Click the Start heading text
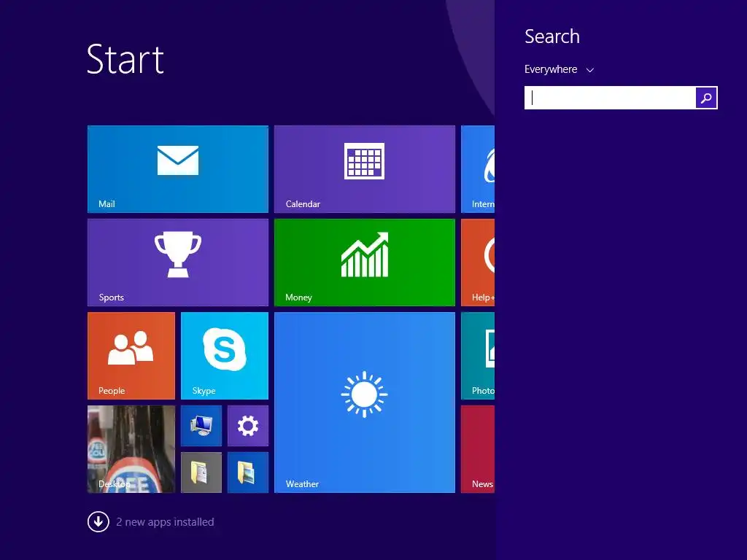 click(125, 60)
